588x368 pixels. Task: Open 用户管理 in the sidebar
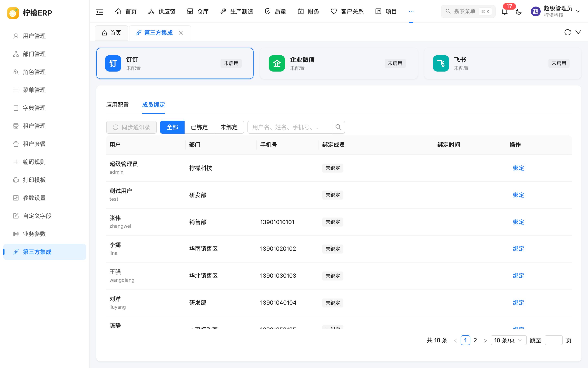[x=45, y=36]
